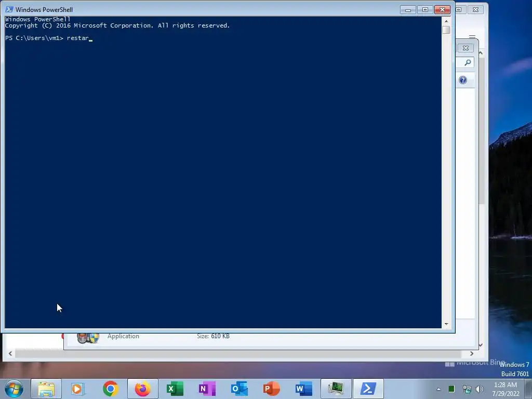Switch to the system monitor taskbar app
This screenshot has width=532, height=399.
click(x=336, y=389)
